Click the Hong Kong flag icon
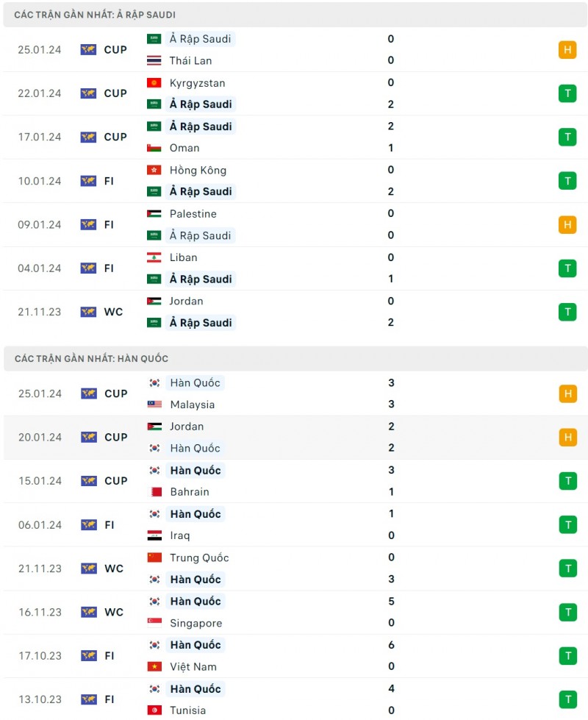588x720 pixels. [154, 170]
